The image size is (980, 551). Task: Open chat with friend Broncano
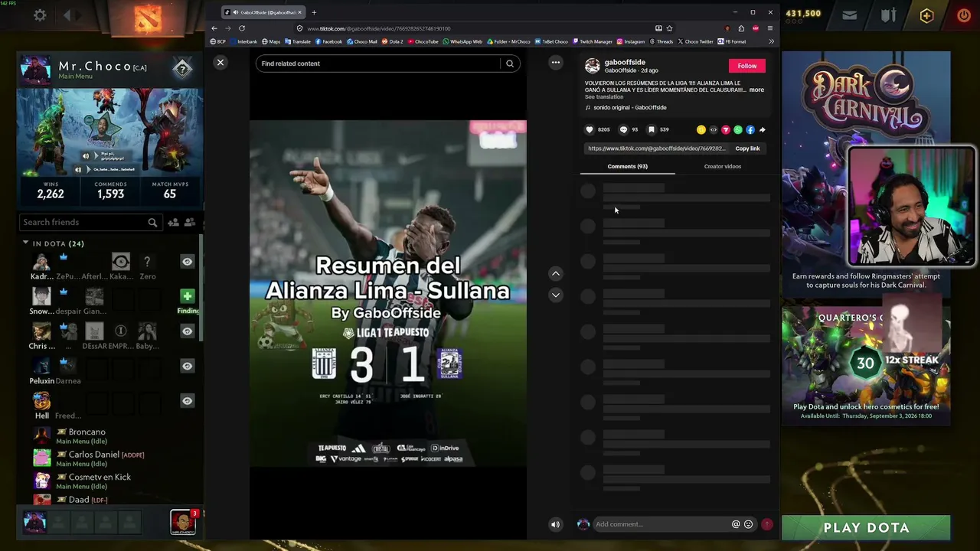pyautogui.click(x=87, y=435)
